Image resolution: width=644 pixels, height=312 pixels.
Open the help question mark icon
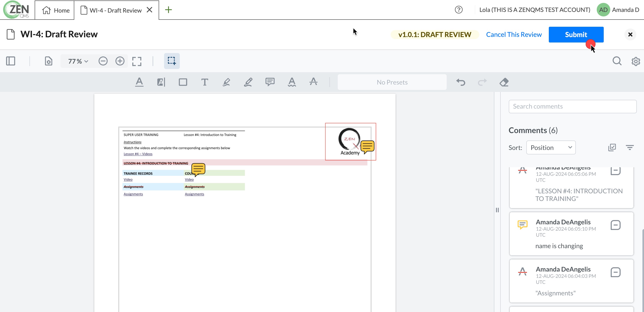click(459, 10)
